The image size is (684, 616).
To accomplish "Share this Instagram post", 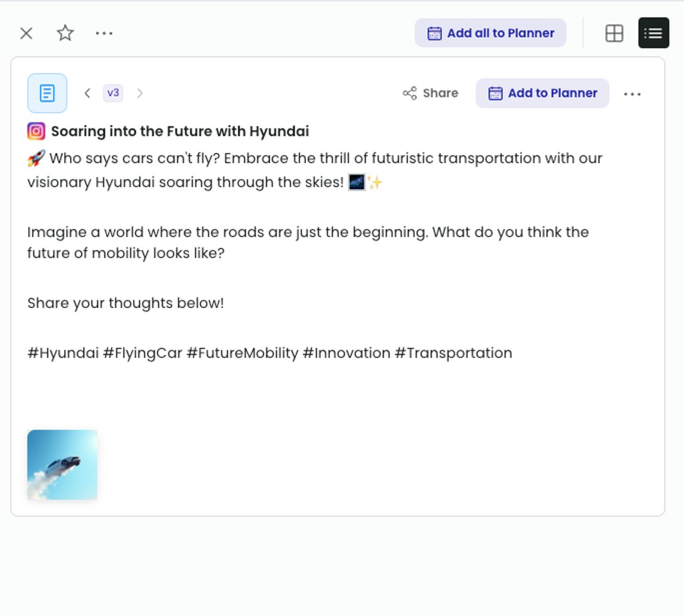I will [x=430, y=93].
